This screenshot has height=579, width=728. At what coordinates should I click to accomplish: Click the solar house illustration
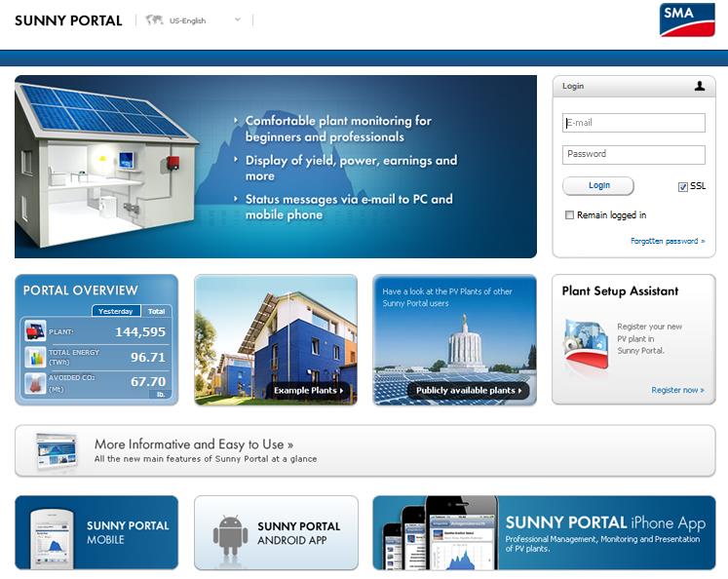click(107, 165)
